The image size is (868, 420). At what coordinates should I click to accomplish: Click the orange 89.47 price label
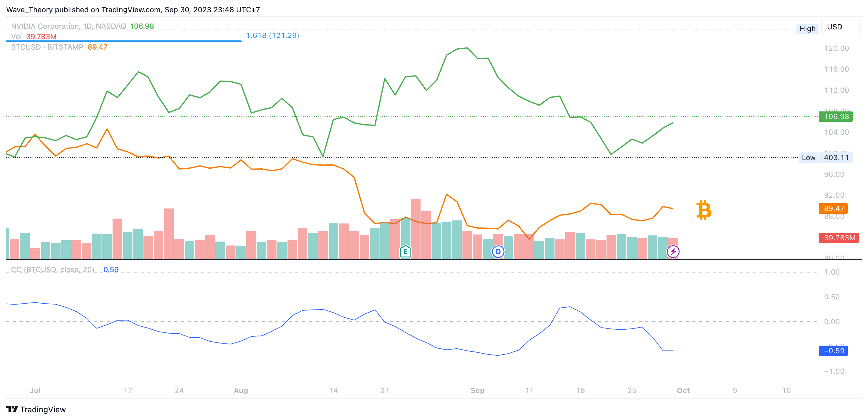point(833,208)
